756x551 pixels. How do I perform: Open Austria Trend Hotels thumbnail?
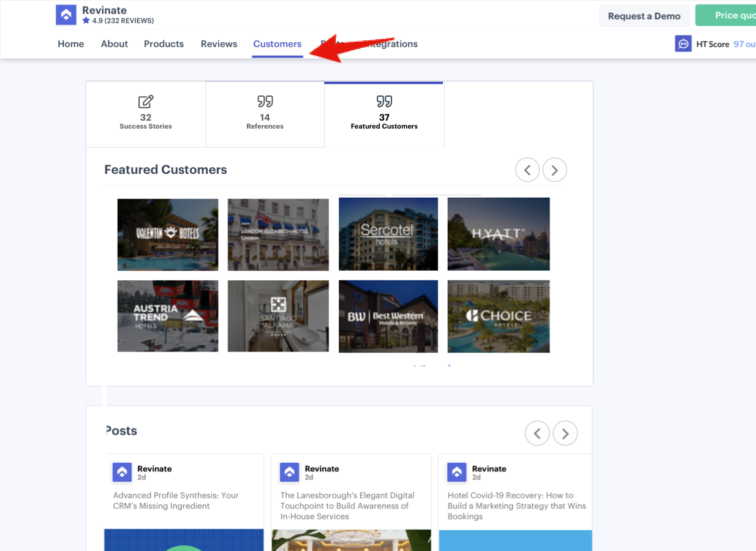[168, 316]
